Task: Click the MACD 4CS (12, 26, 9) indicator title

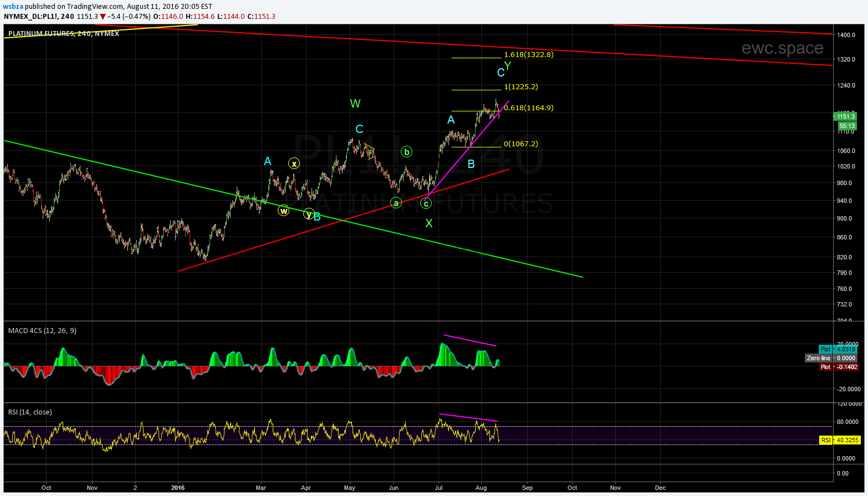Action: pyautogui.click(x=42, y=331)
